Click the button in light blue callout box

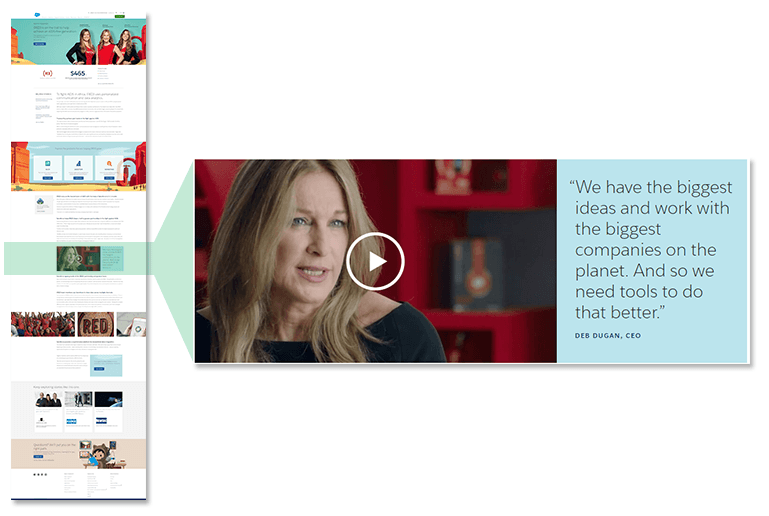99,368
